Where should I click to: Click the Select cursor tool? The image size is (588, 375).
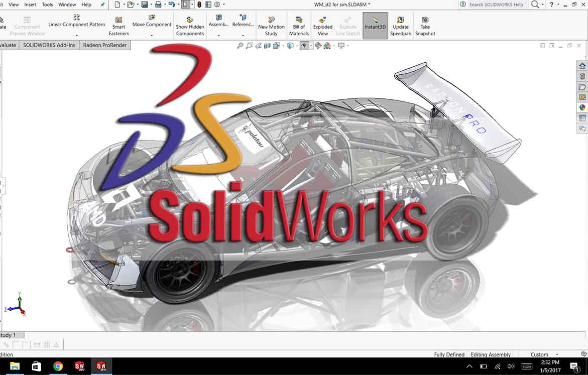point(185,5)
